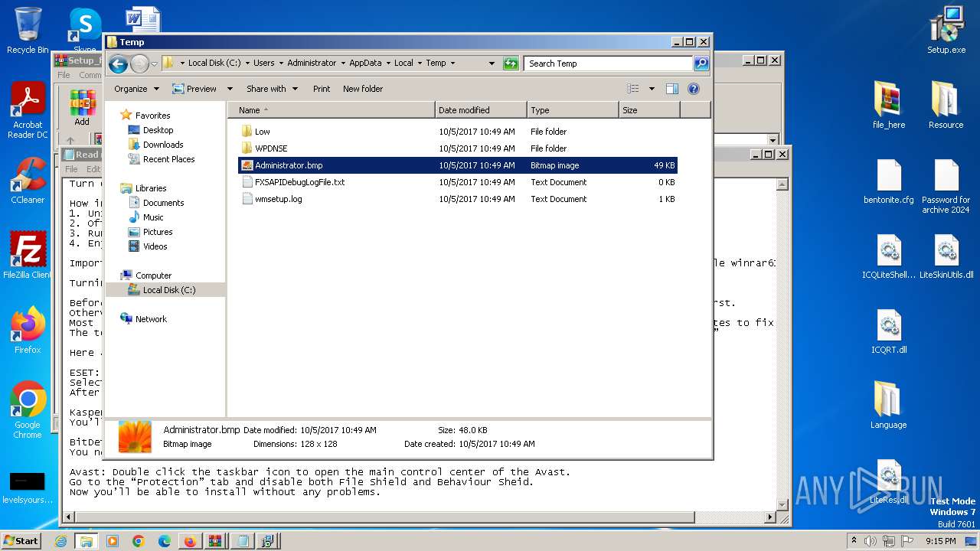Open the Music library
The height and width of the screenshot is (551, 980).
coord(152,217)
